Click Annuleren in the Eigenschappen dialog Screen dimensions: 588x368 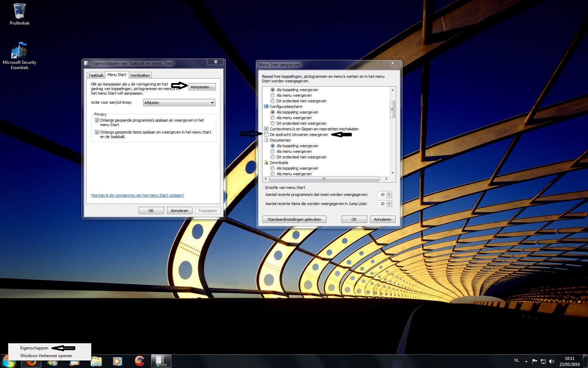coord(180,211)
